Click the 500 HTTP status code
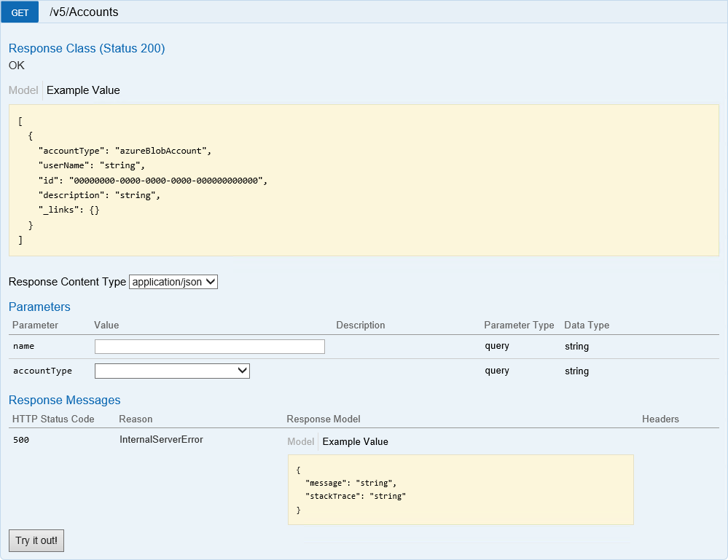The width and height of the screenshot is (728, 560). click(21, 440)
